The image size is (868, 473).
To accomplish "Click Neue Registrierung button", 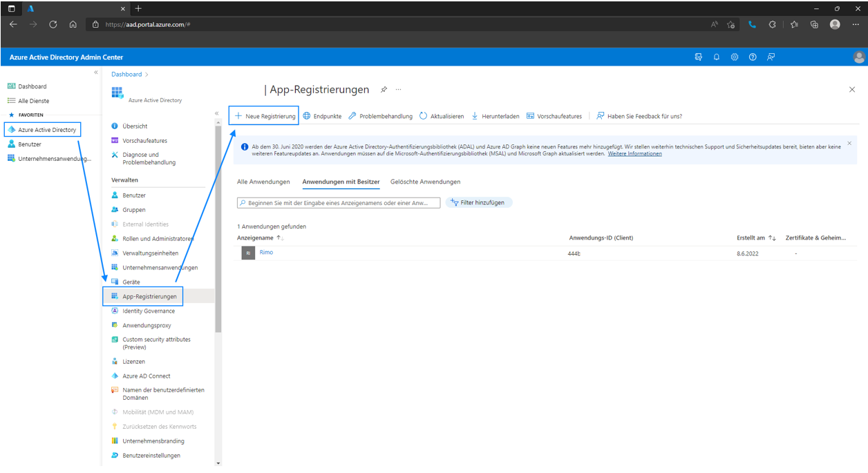I will click(264, 116).
